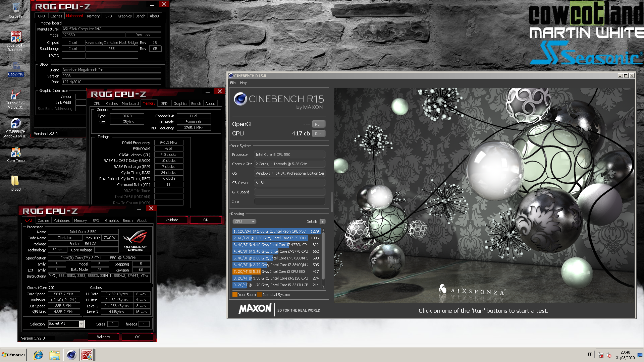Click the Démarrer start button
The image size is (644, 362).
pyautogui.click(x=13, y=355)
